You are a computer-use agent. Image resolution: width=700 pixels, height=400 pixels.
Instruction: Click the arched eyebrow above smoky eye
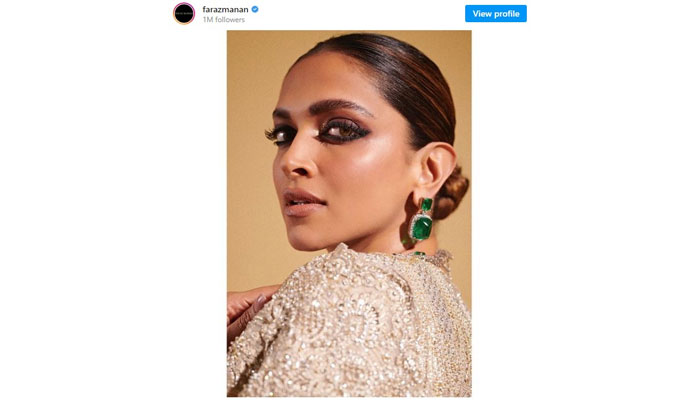(340, 106)
